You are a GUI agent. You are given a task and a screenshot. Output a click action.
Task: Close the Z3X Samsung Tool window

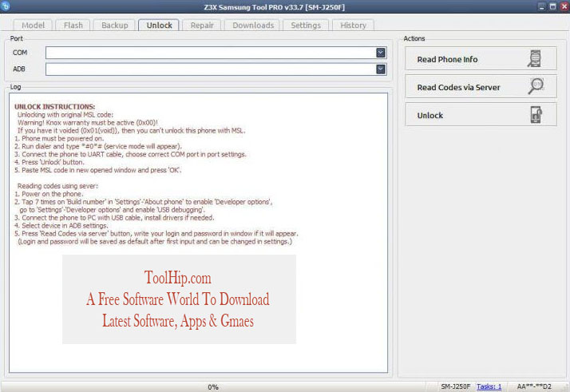(x=564, y=6)
